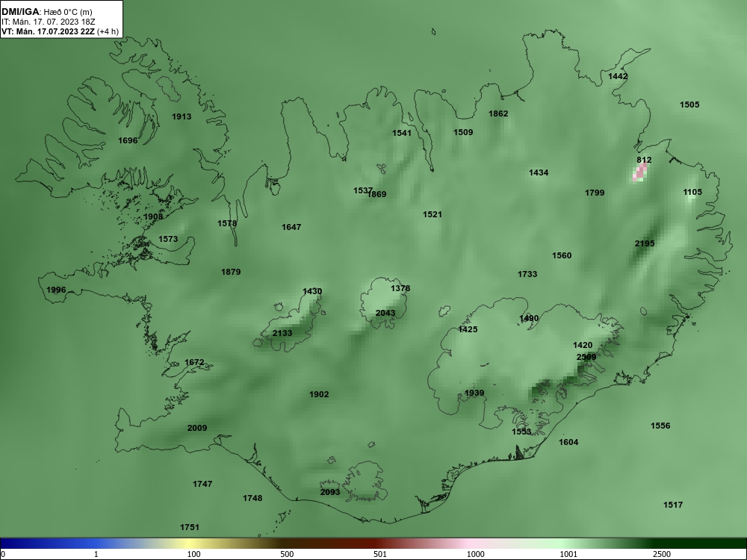Screen dimensions: 747x560
Task: Select the 1517 value in the southeast sea
Action: pyautogui.click(x=673, y=505)
